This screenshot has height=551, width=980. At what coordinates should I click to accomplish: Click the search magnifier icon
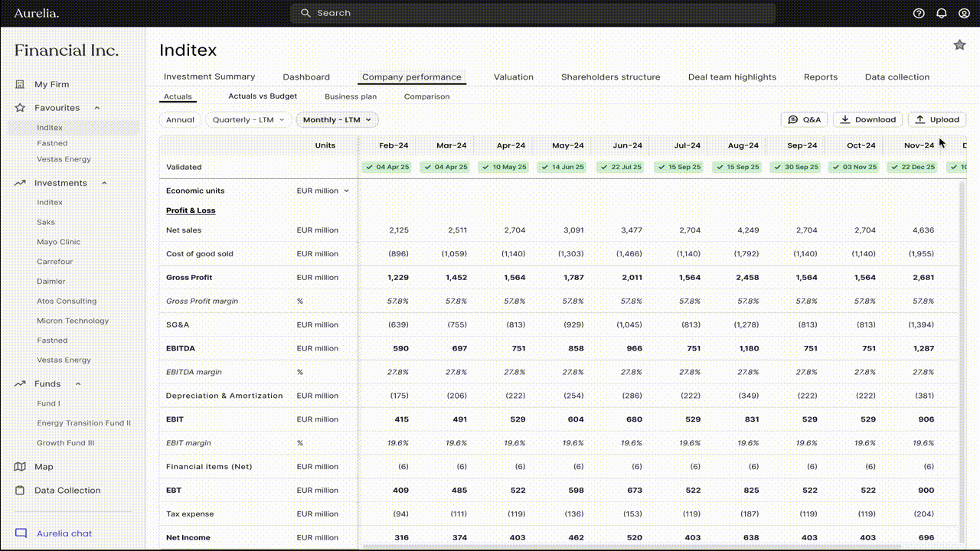pyautogui.click(x=305, y=13)
